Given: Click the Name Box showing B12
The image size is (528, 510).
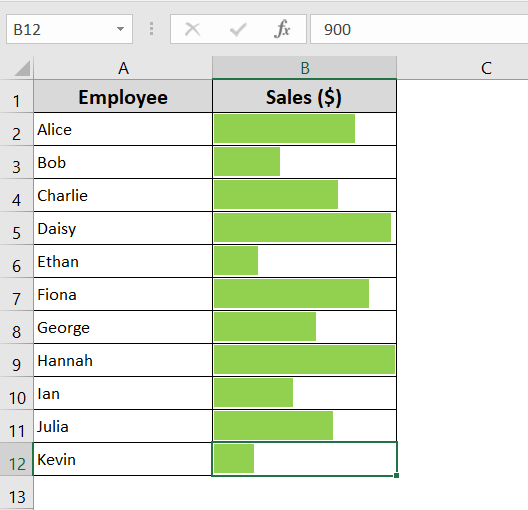Looking at the screenshot, I should coord(69,29).
